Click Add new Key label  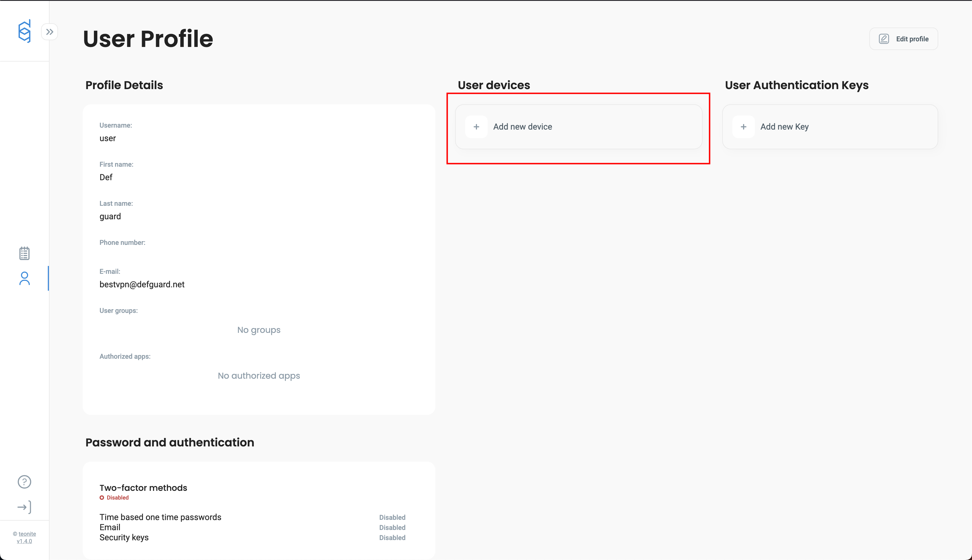pos(784,127)
